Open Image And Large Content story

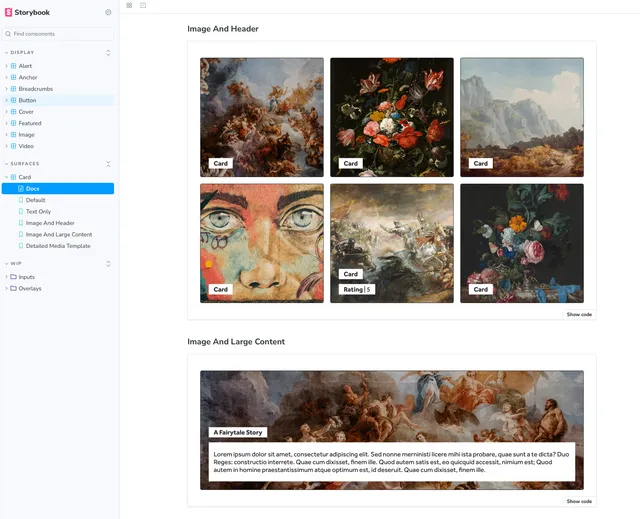pyautogui.click(x=58, y=234)
